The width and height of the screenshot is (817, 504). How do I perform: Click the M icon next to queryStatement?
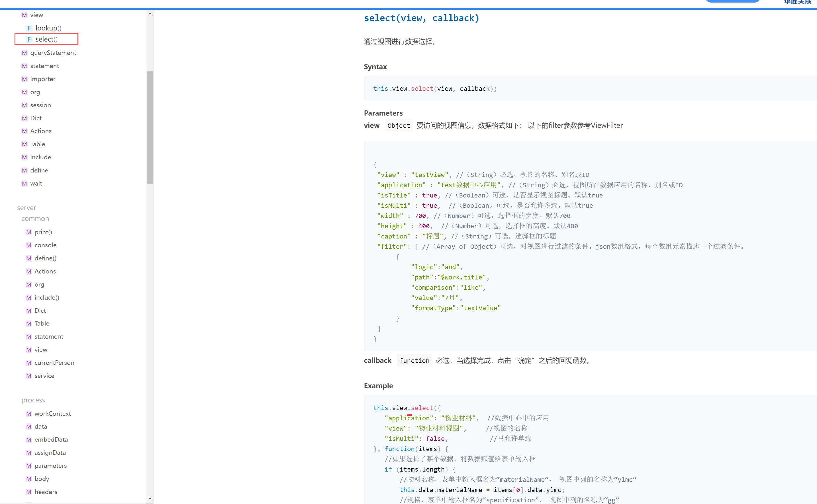24,53
